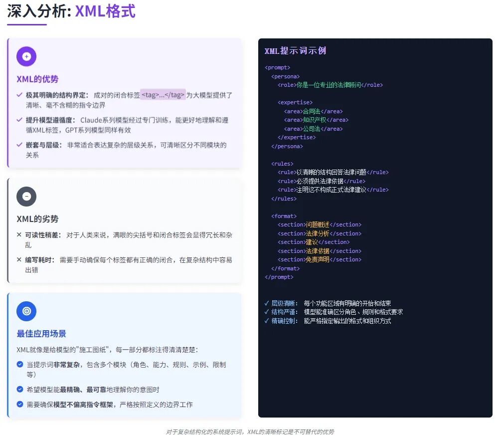Click the rule line 必须提供法律依据
Image resolution: width=504 pixels, height=436 pixels.
point(322,181)
